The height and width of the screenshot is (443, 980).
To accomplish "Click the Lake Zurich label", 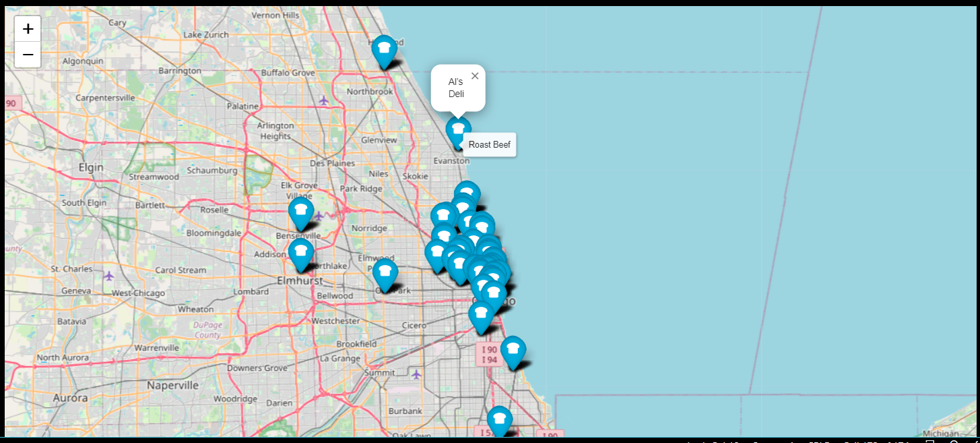I will 205,34.
